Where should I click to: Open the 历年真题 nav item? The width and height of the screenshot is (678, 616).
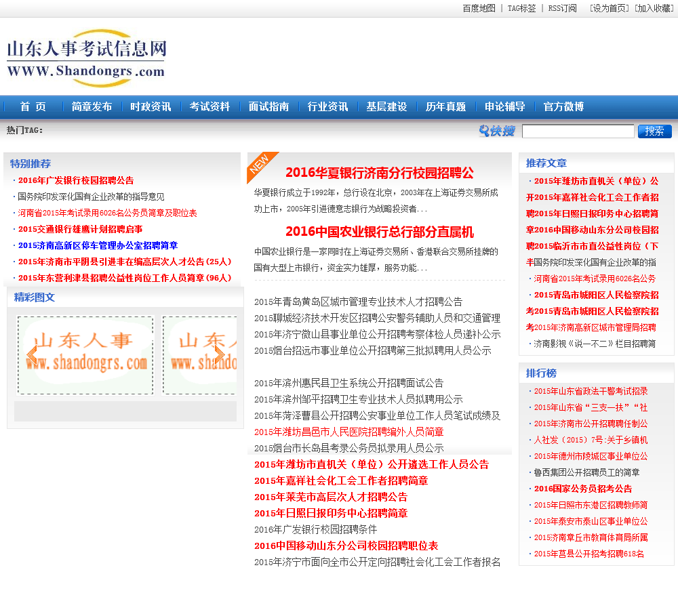(446, 106)
